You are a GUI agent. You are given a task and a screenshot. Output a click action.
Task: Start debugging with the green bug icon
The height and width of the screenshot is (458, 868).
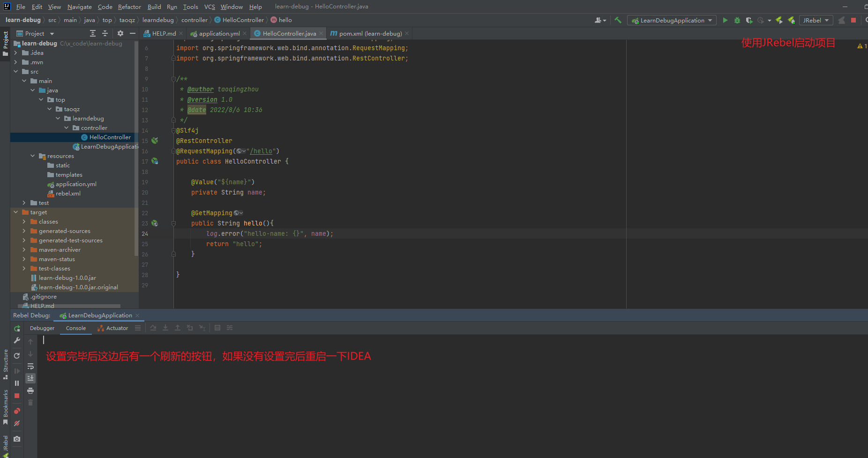[737, 20]
